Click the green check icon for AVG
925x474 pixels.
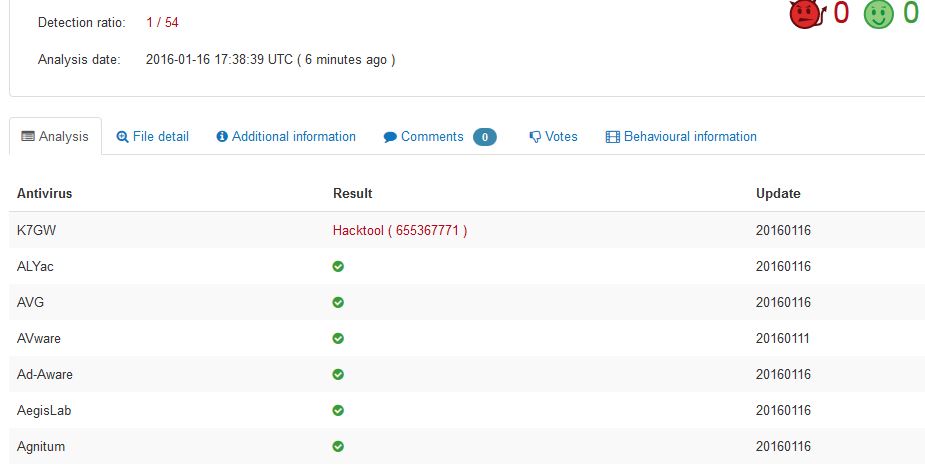(338, 302)
